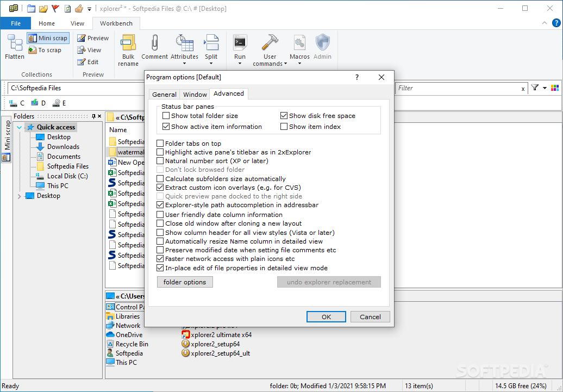Click the refresh icon in the quick access toolbar

pyautogui.click(x=67, y=8)
